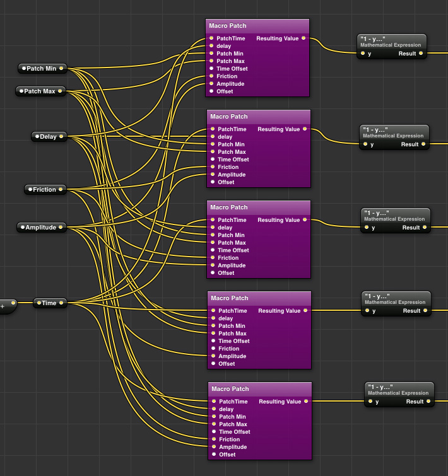Click Amplitude port on middle Macro Patch

[213, 265]
